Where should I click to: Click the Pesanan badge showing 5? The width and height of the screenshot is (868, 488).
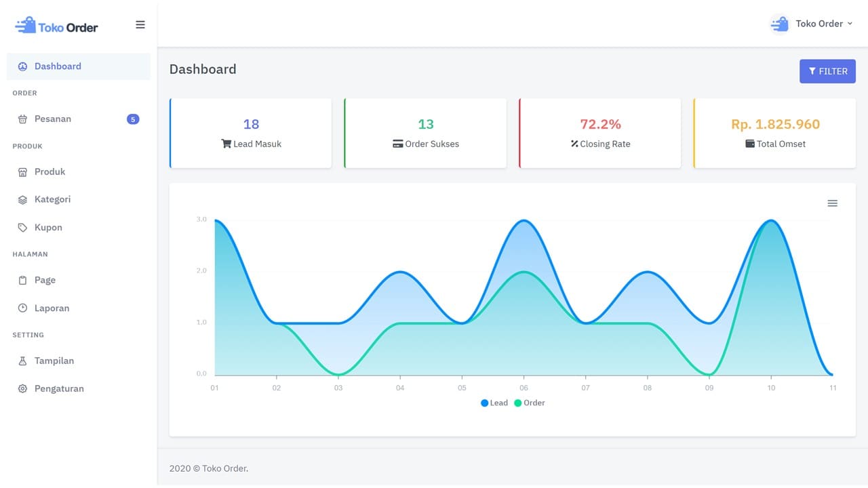[133, 119]
